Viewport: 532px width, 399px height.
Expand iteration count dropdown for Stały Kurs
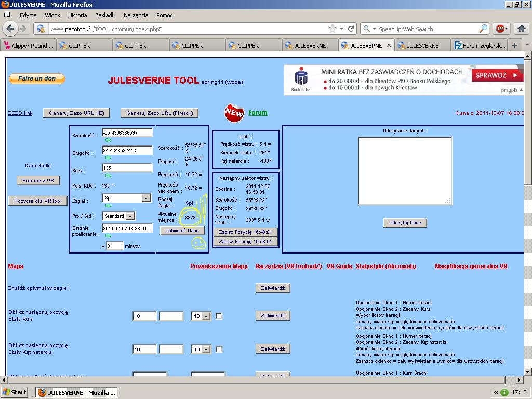coord(206,316)
